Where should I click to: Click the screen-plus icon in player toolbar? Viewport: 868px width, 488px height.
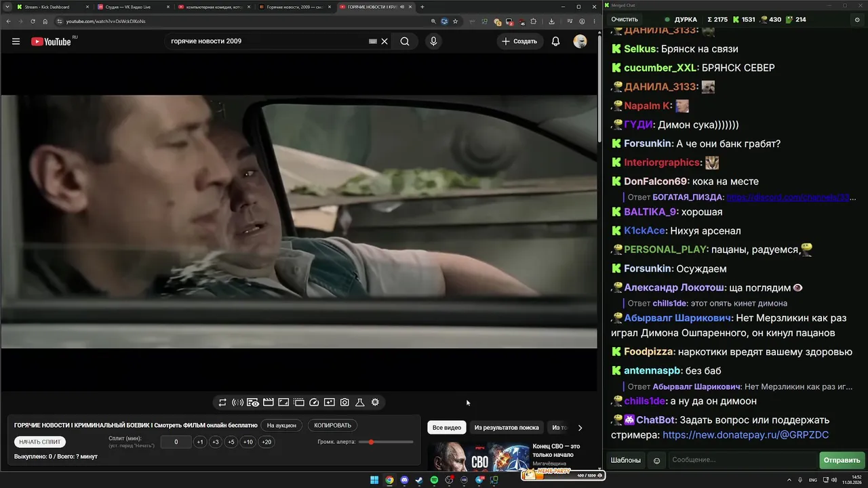[330, 403]
